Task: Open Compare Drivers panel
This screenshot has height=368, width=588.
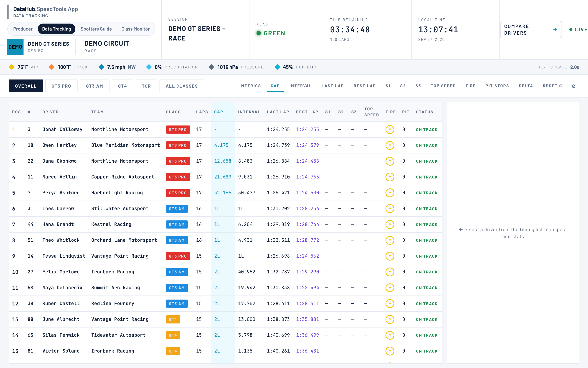Action: point(531,30)
